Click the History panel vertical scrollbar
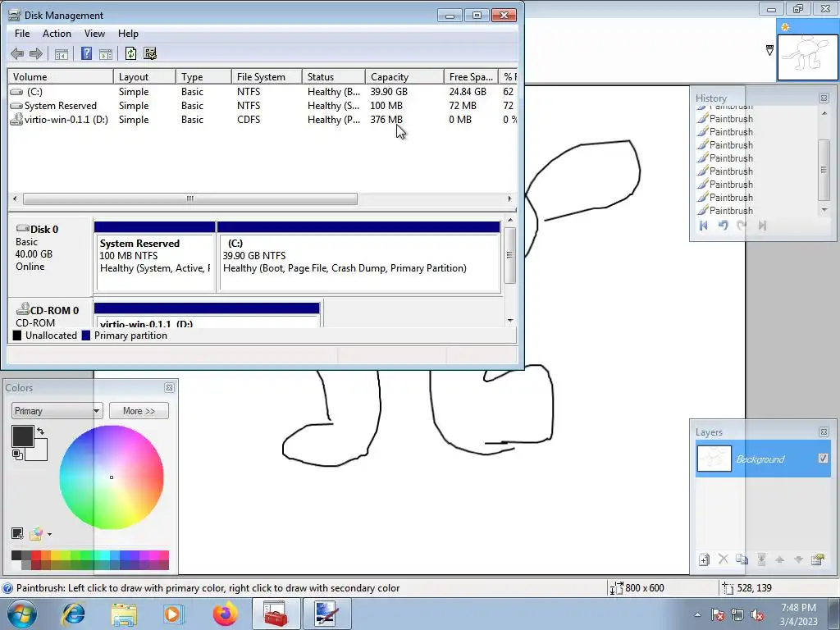 (824, 169)
